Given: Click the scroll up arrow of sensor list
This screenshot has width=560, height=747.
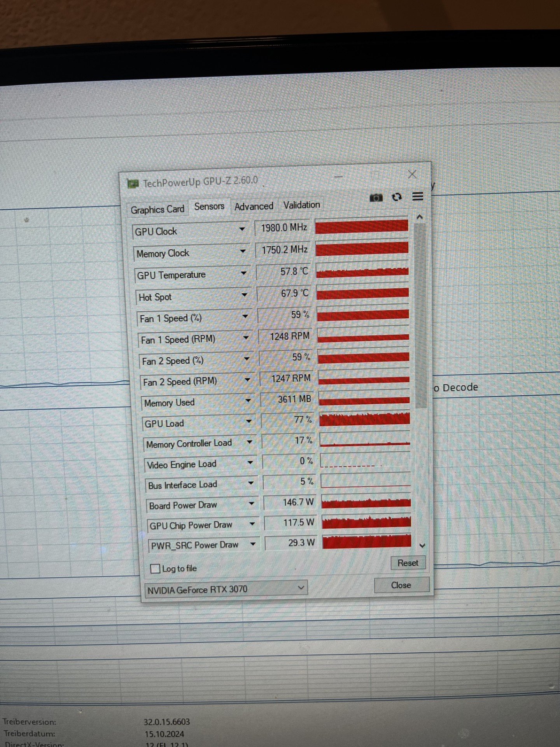Looking at the screenshot, I should (x=419, y=217).
